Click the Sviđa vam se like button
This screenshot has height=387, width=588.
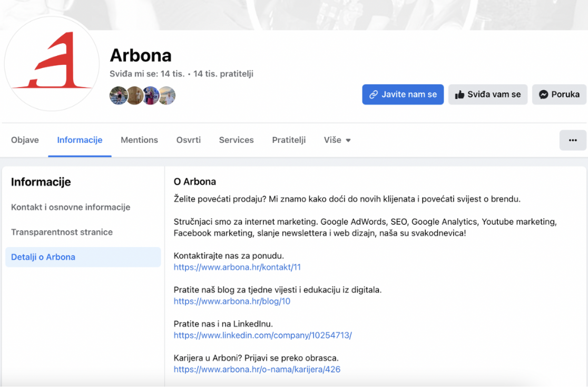pos(487,94)
